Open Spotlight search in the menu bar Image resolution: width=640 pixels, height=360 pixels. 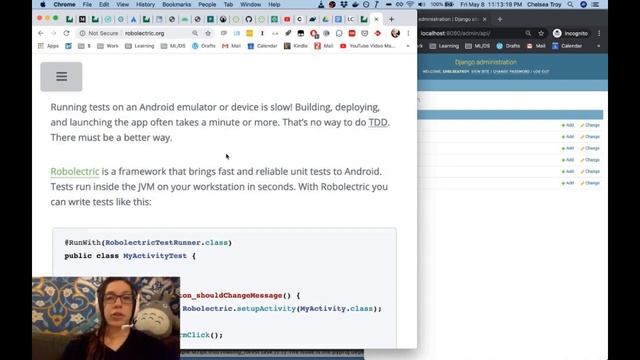(570, 4)
